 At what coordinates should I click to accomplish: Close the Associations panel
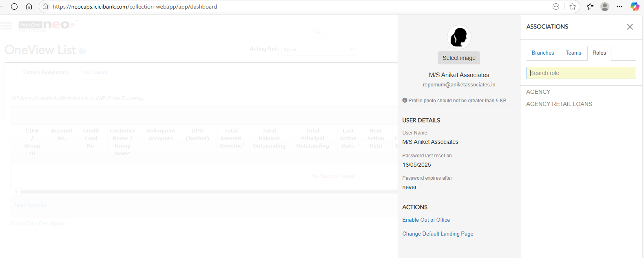630,26
